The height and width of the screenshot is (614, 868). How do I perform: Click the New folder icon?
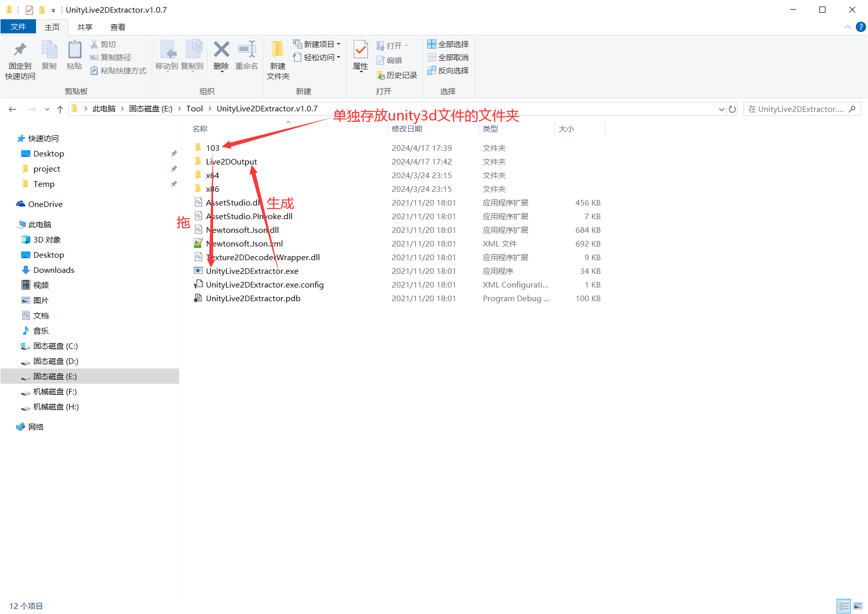277,50
